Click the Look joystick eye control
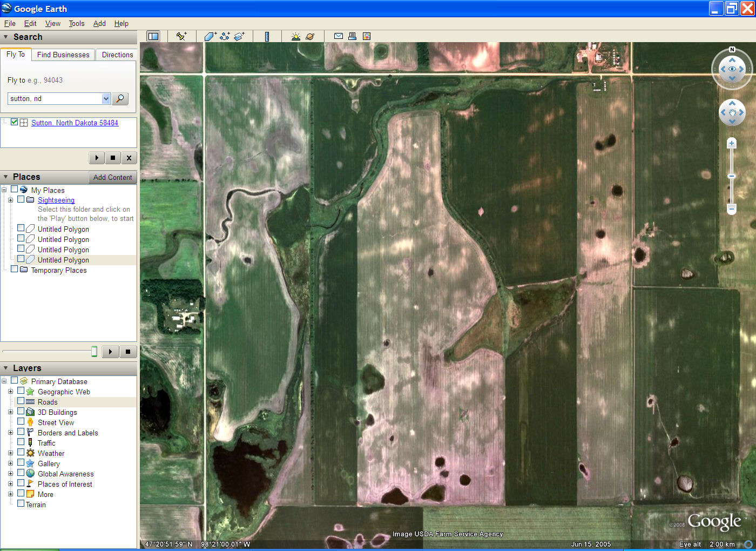The height and width of the screenshot is (551, 756). click(732, 69)
